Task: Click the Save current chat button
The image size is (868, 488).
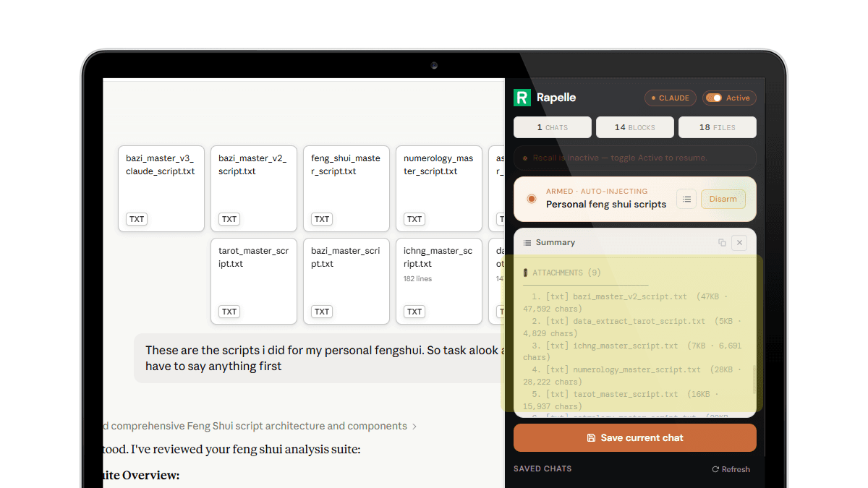Action: click(635, 437)
